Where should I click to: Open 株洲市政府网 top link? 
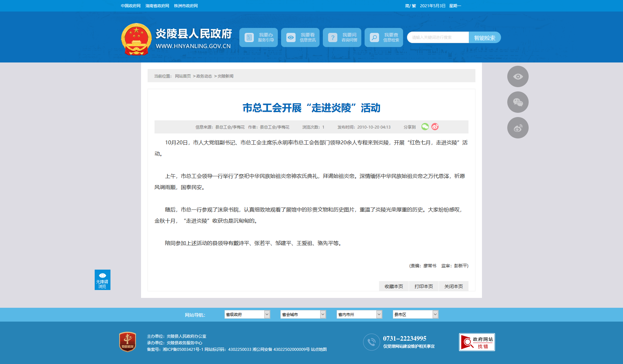point(186,6)
